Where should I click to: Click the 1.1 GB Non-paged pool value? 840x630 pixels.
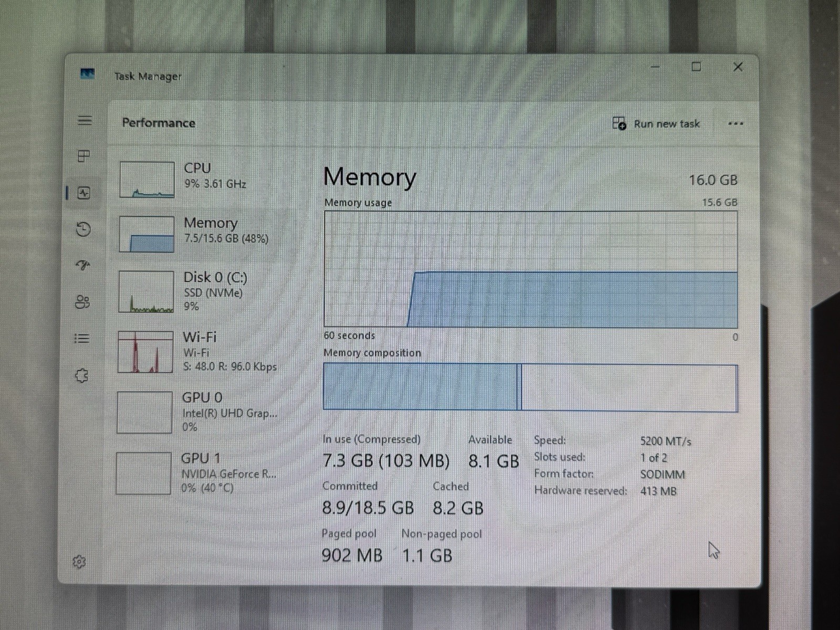pyautogui.click(x=427, y=555)
